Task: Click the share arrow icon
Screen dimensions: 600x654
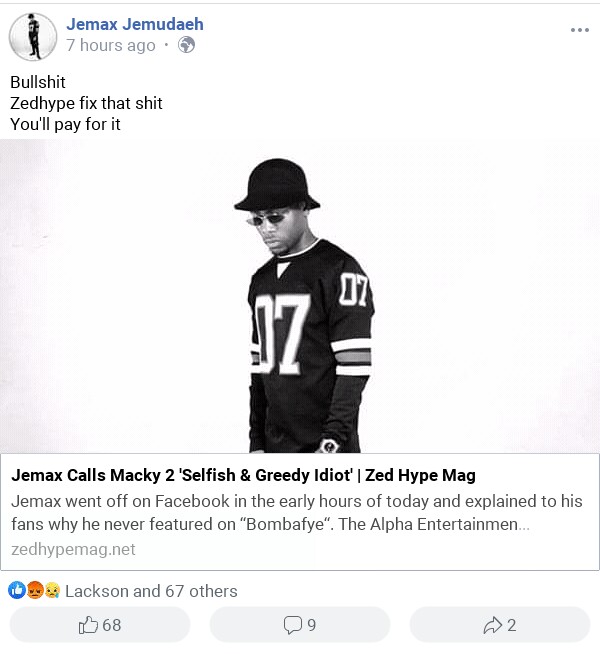Action: [x=492, y=625]
